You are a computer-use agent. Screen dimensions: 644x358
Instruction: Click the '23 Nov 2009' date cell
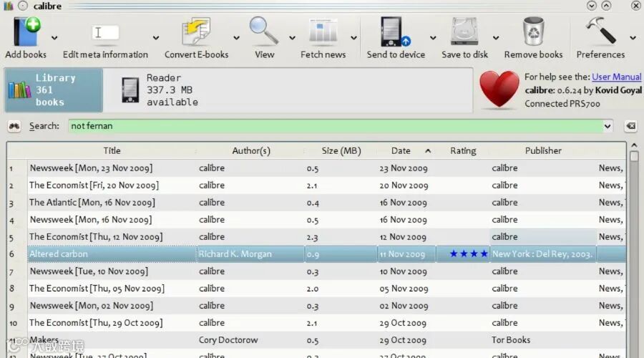(406, 168)
